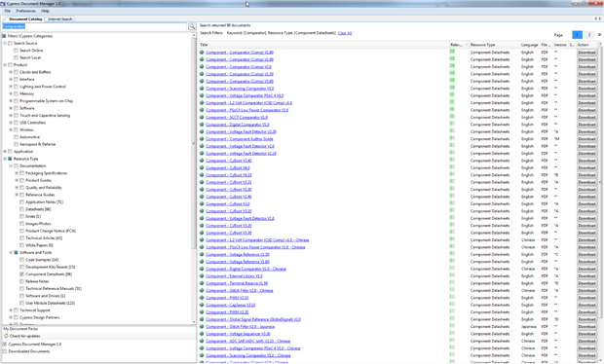Click the magnifier search icon beside keyword field
604x364 pixels.
(x=192, y=26)
